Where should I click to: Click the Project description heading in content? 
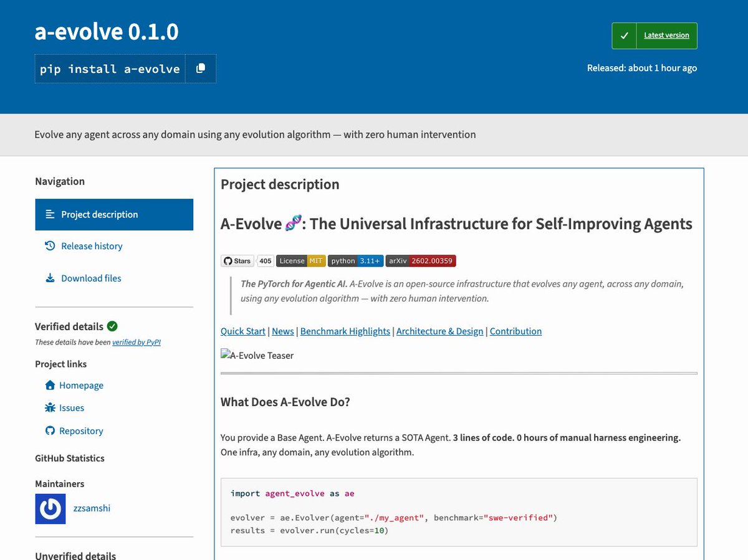(x=280, y=184)
